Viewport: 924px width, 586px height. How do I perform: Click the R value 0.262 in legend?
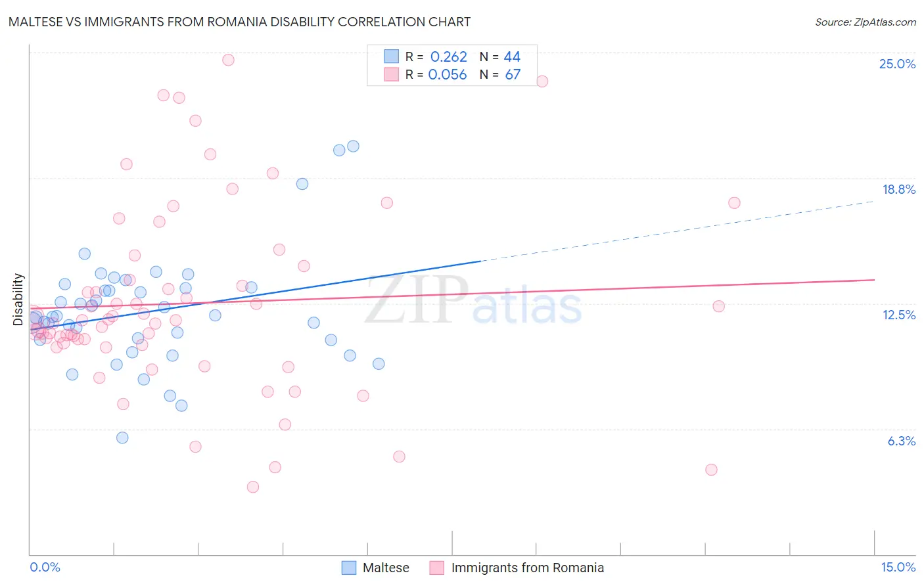tap(449, 57)
